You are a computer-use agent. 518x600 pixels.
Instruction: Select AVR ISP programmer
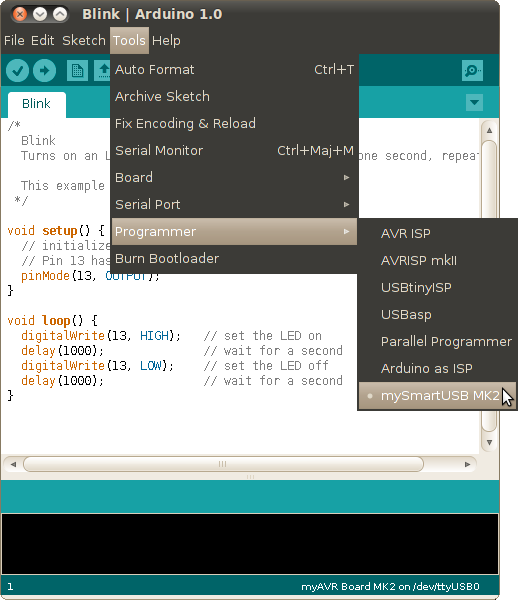coord(438,233)
